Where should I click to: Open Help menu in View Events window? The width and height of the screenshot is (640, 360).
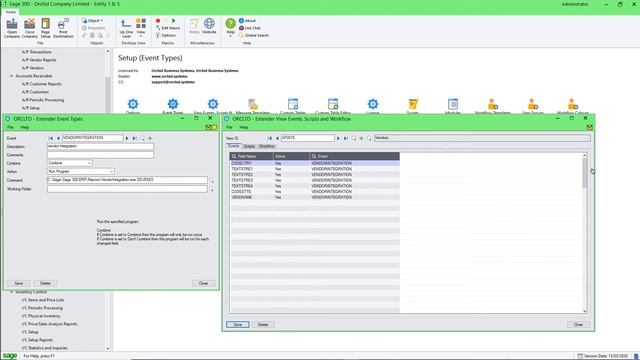244,127
